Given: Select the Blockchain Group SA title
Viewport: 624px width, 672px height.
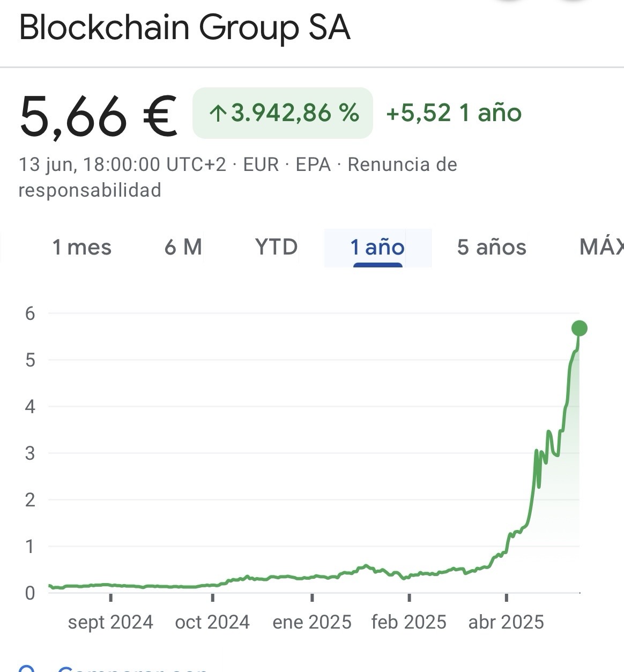Looking at the screenshot, I should [185, 27].
